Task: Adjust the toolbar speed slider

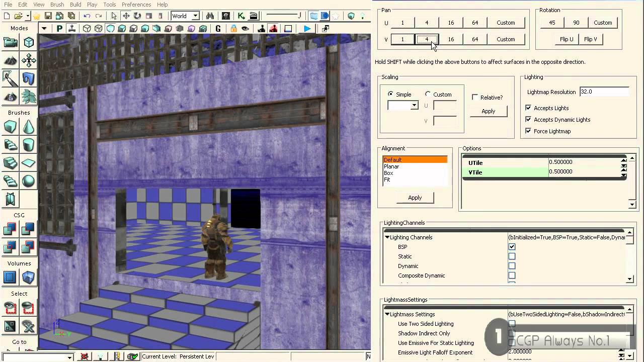Action: [x=284, y=16]
